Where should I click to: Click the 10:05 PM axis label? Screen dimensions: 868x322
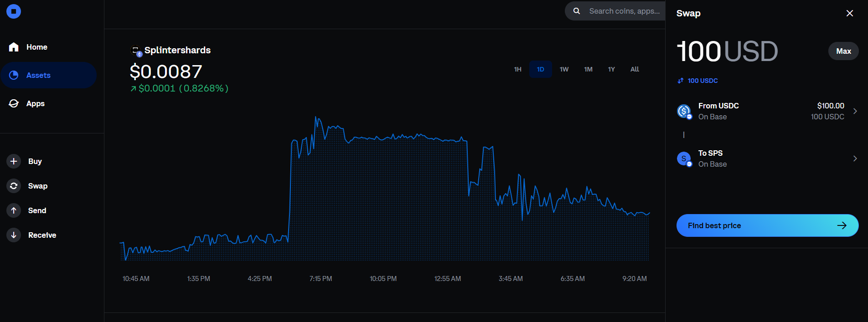tap(383, 279)
